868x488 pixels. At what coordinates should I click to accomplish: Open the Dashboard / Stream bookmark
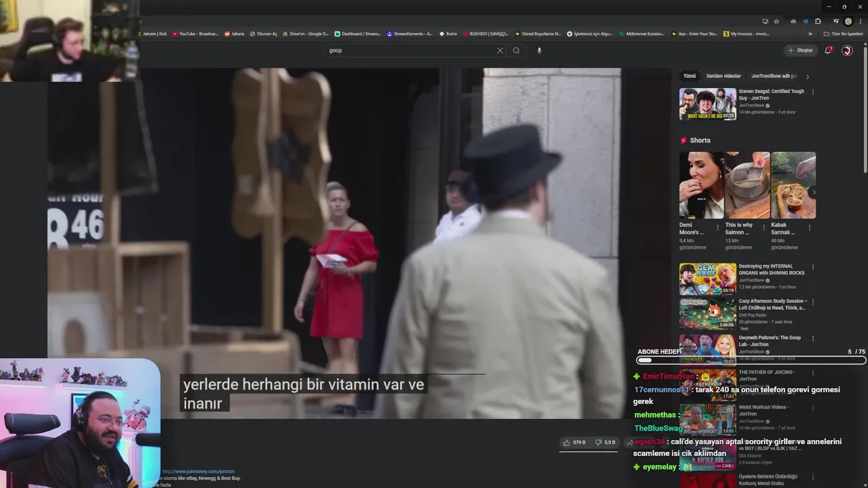click(x=358, y=33)
